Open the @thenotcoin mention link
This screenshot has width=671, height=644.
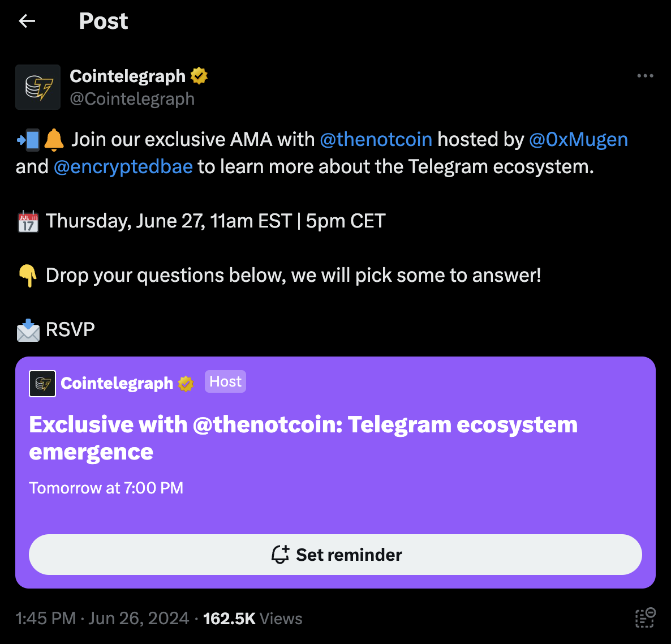(376, 139)
